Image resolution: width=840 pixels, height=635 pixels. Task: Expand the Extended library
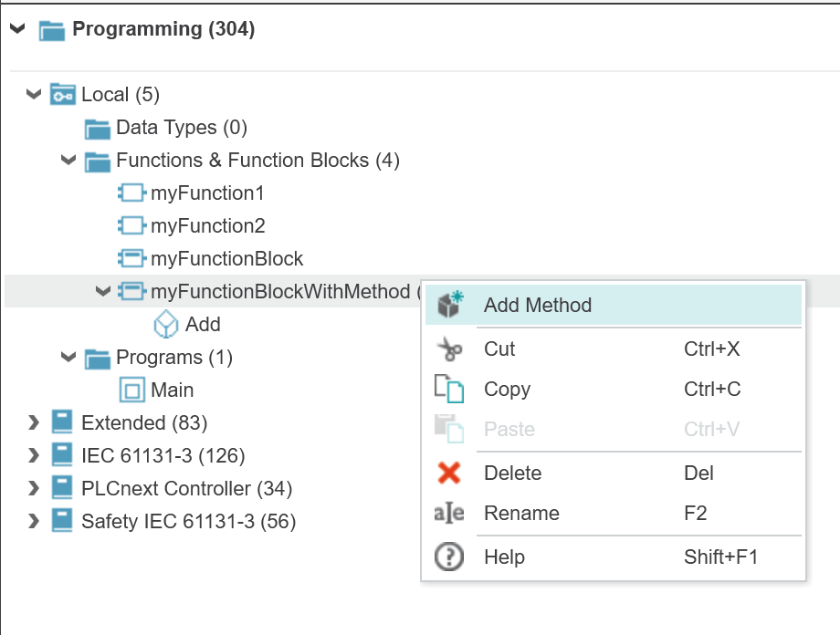[34, 423]
